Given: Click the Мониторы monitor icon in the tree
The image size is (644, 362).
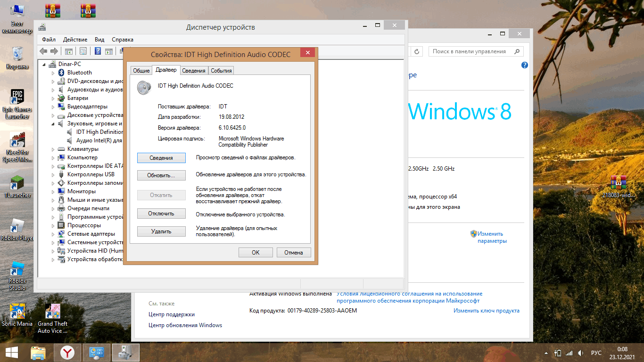Looking at the screenshot, I should pos(61,191).
